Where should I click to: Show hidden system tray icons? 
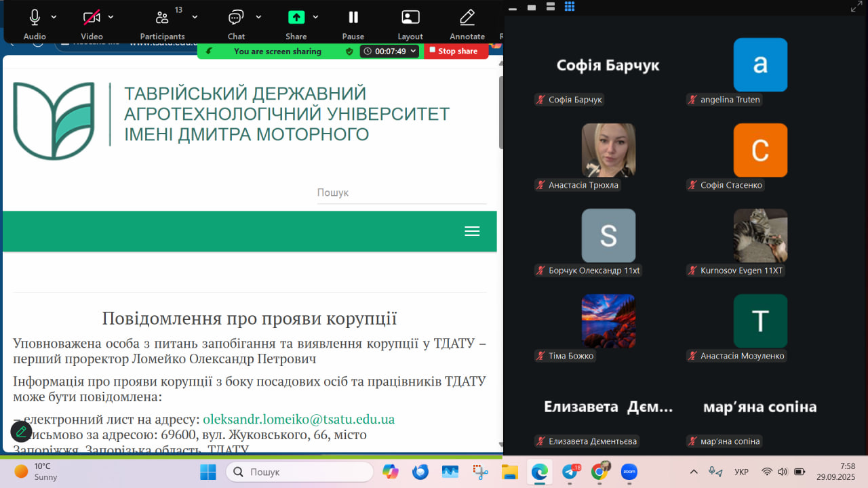(x=693, y=472)
